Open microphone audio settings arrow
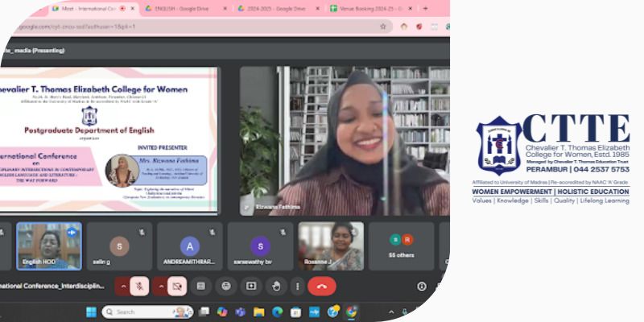The image size is (644, 322). click(122, 287)
